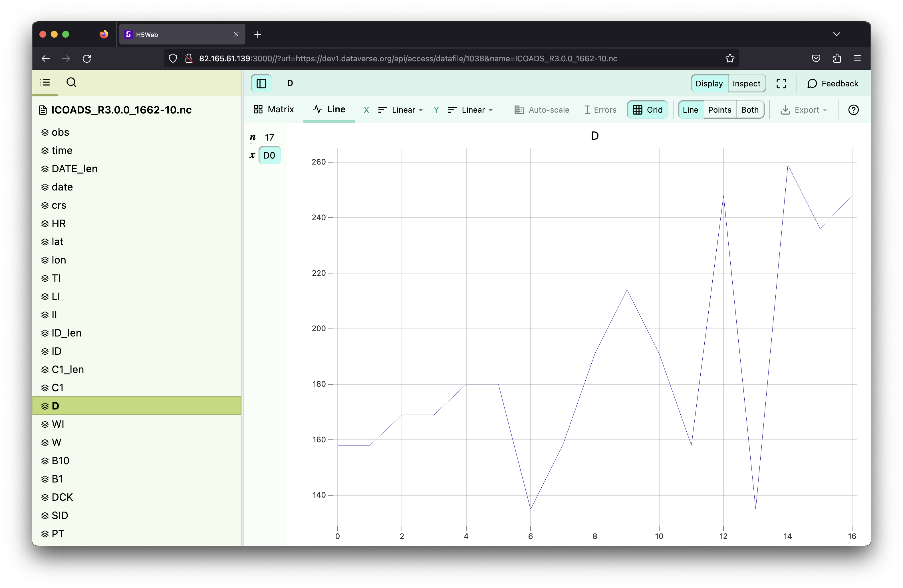
Task: Toggle the sidebar panel icon
Action: coord(261,83)
